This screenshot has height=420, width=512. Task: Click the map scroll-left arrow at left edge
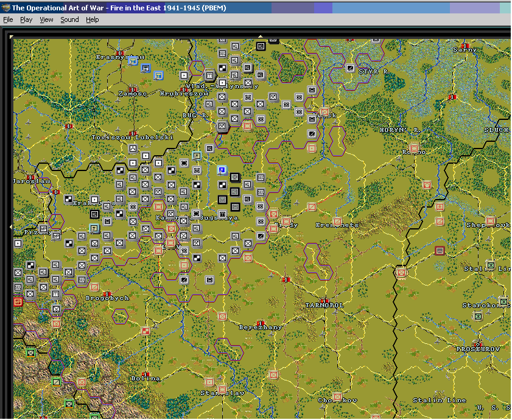click(x=12, y=226)
